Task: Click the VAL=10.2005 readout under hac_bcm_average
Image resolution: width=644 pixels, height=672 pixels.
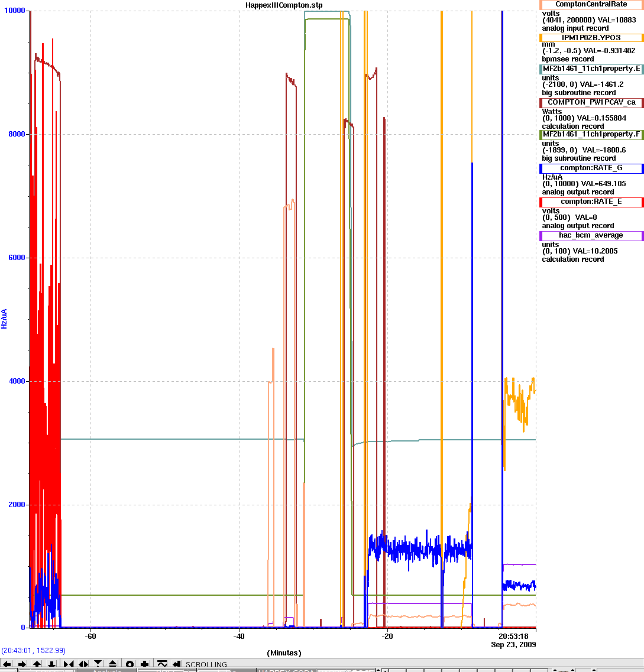Action: point(595,251)
